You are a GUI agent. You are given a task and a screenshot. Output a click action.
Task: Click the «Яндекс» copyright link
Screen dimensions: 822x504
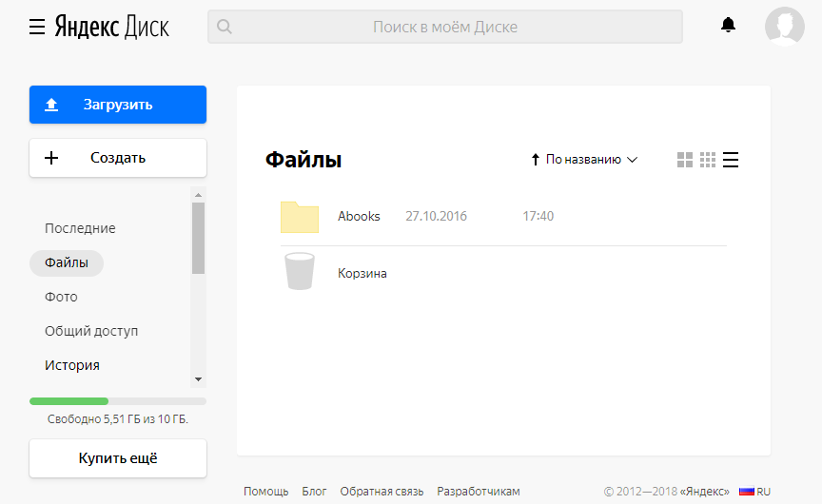pyautogui.click(x=705, y=492)
